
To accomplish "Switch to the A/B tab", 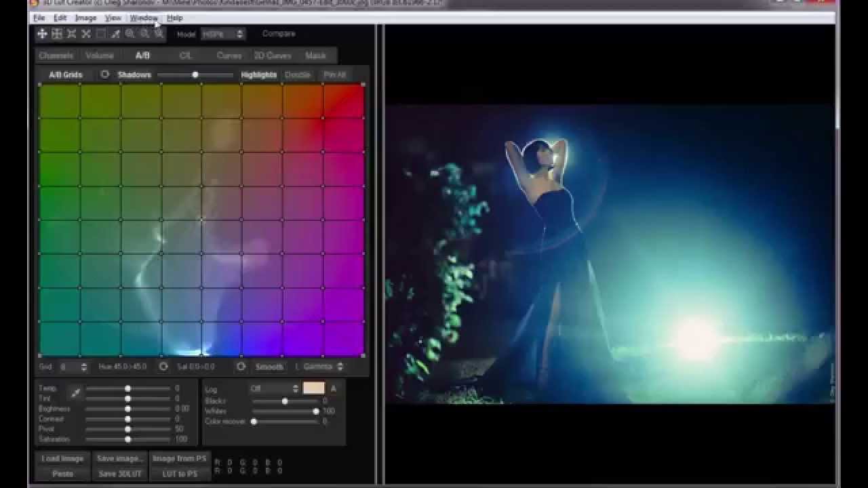I will point(142,56).
